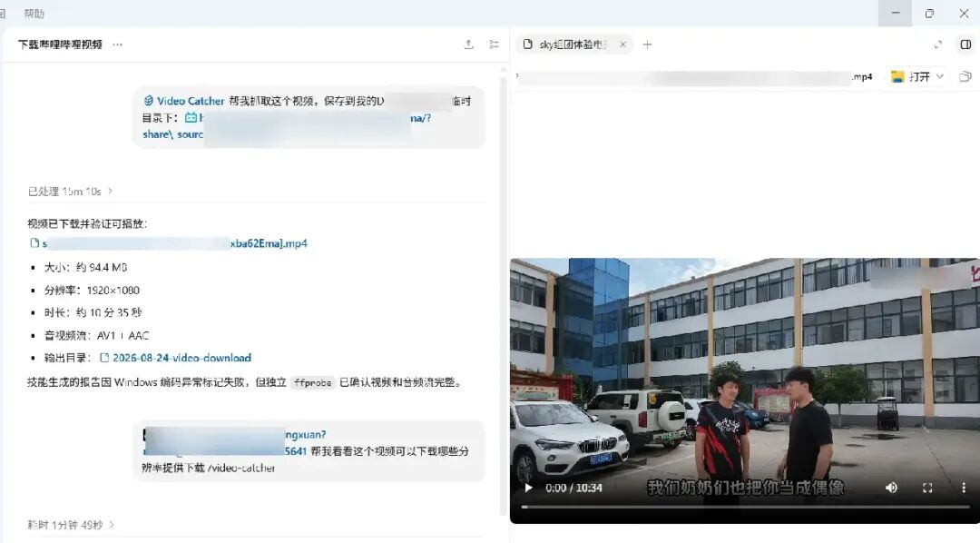Open the 2026-08-24-video-download folder link
The width and height of the screenshot is (980, 543).
(176, 358)
